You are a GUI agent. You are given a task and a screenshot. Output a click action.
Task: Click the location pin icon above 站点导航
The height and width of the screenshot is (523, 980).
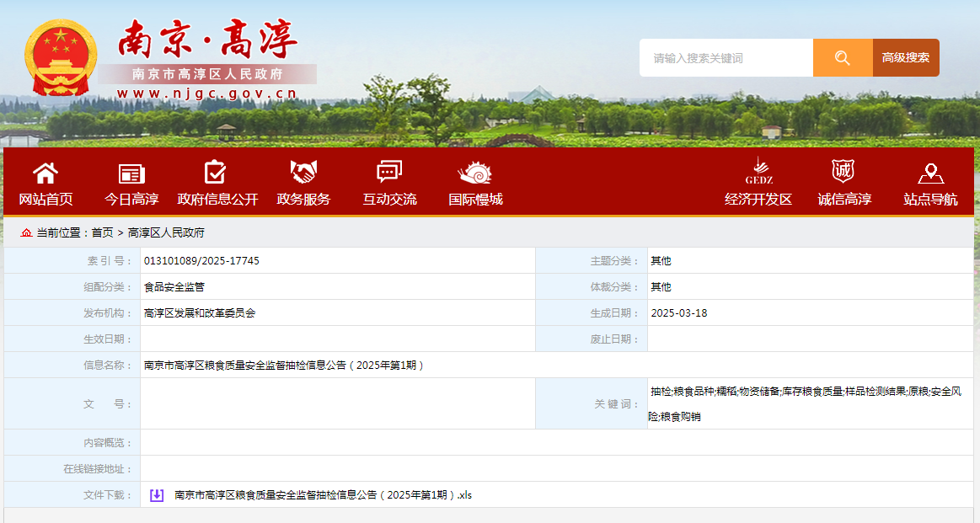pyautogui.click(x=930, y=173)
